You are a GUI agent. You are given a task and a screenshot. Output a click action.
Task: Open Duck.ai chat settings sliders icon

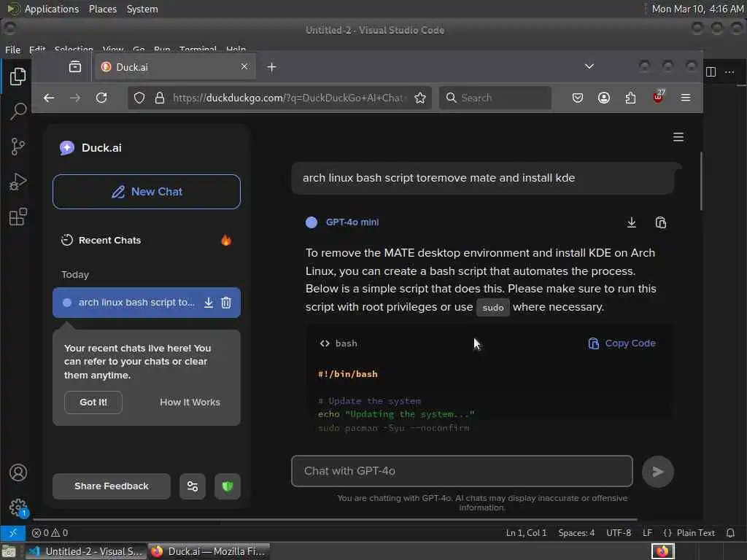pyautogui.click(x=193, y=486)
